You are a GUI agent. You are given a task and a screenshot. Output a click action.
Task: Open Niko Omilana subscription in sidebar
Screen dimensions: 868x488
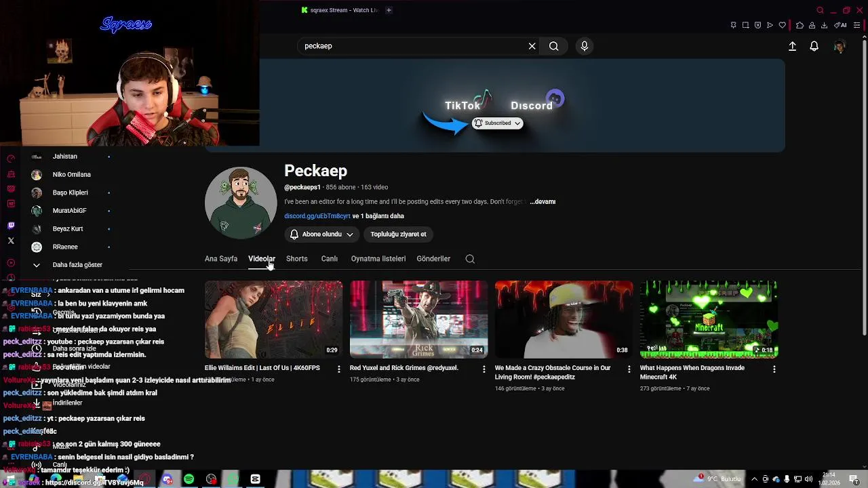[x=71, y=175]
